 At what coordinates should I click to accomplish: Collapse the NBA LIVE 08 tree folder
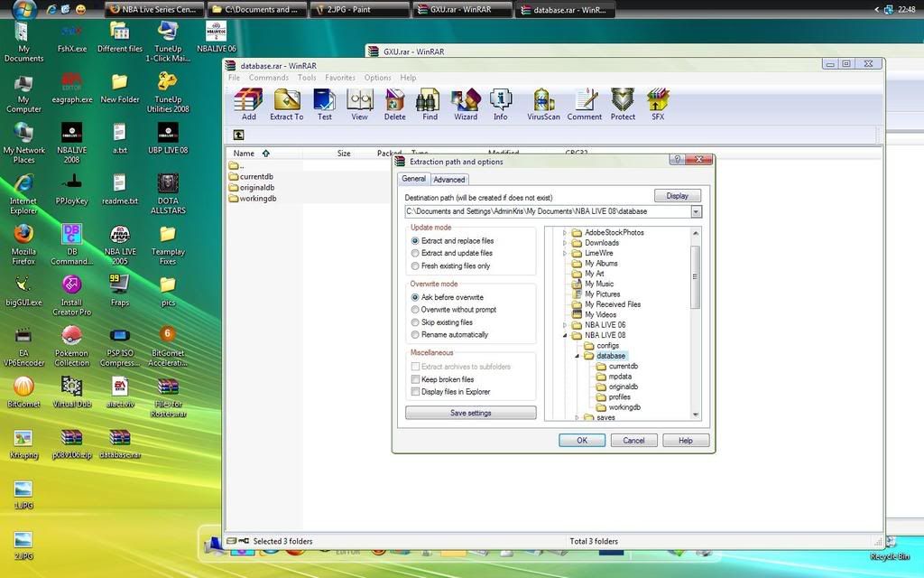coord(565,336)
